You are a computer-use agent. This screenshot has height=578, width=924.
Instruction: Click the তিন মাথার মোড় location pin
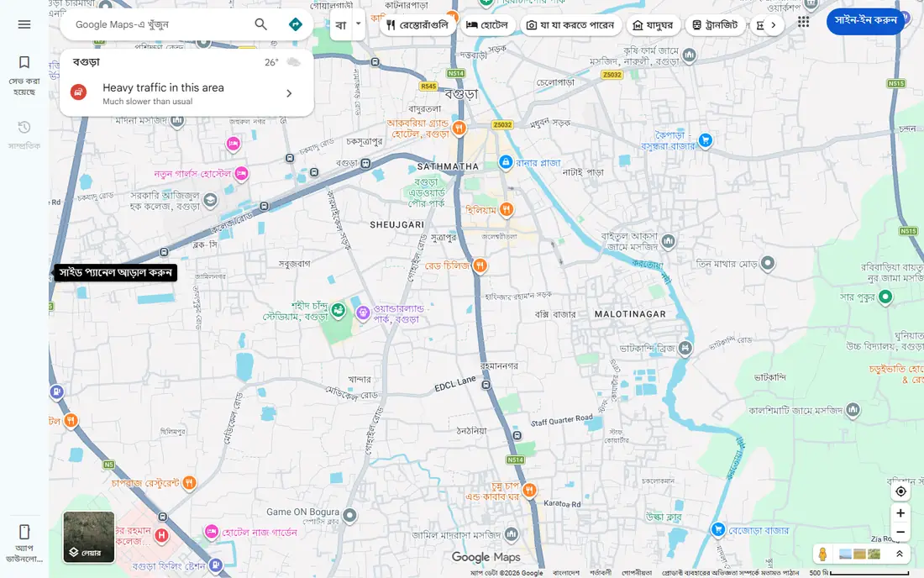767,263
